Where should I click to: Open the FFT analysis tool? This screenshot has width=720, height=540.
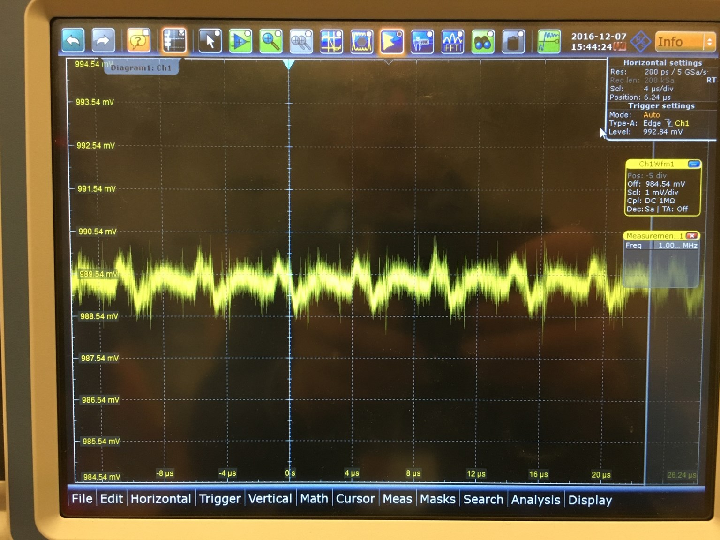coord(453,41)
